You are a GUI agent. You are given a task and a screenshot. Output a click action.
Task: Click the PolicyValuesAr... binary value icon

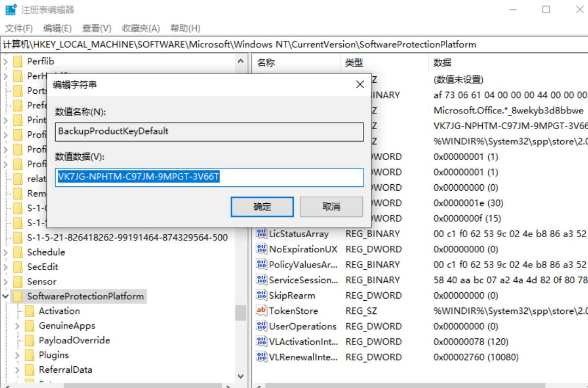[261, 264]
